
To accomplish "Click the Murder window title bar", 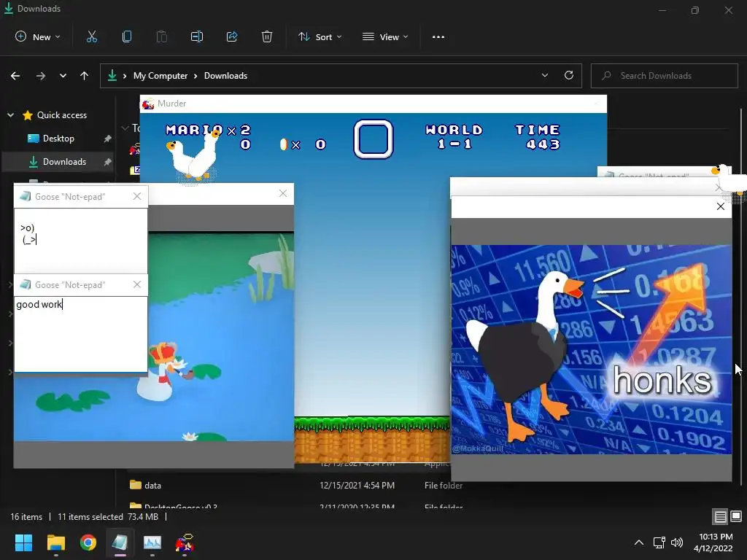I will click(x=373, y=104).
